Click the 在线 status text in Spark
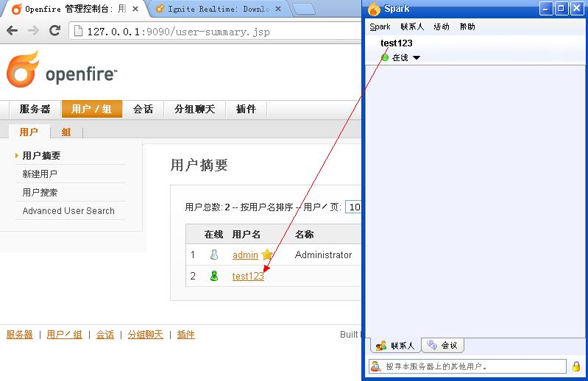This screenshot has height=381, width=588. tap(400, 57)
